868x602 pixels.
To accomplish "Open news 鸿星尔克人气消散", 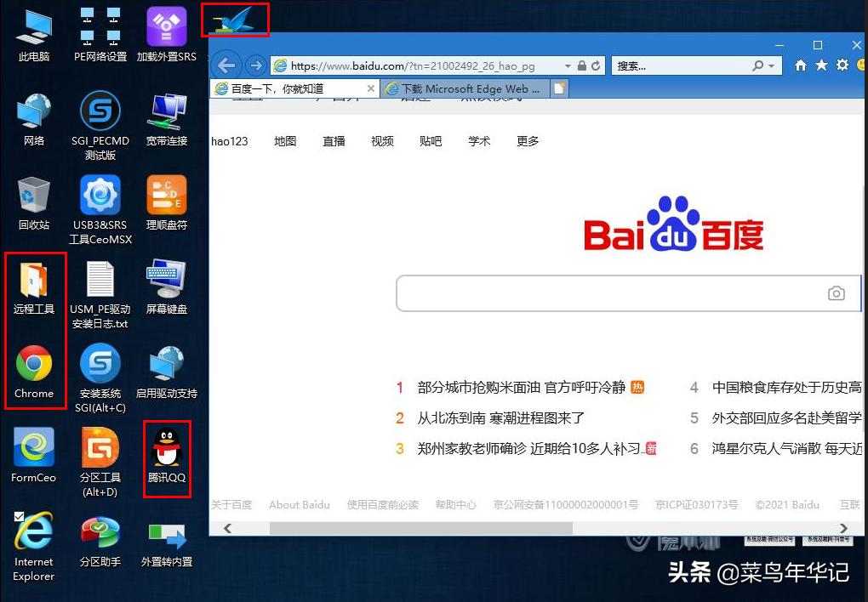I will point(786,448).
